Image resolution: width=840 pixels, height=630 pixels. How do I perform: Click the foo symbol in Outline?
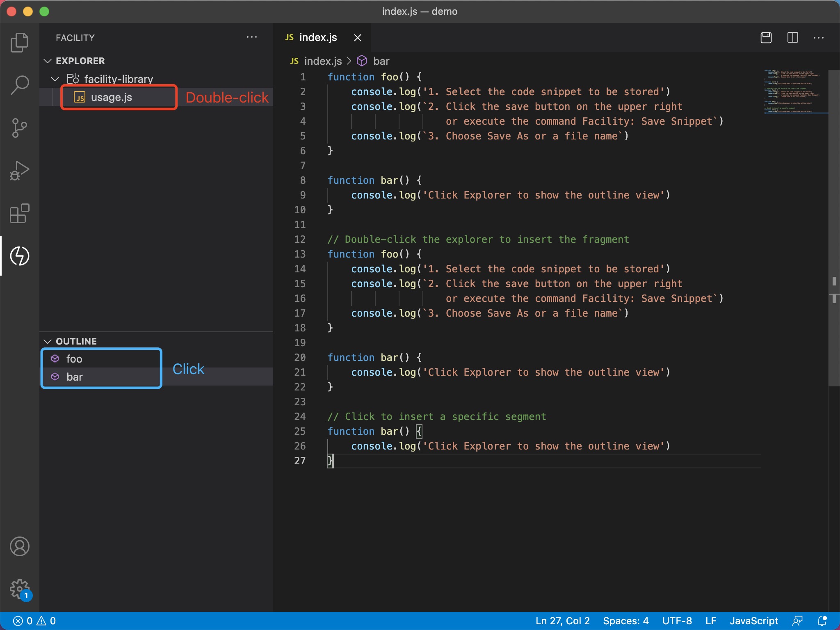[x=74, y=359]
